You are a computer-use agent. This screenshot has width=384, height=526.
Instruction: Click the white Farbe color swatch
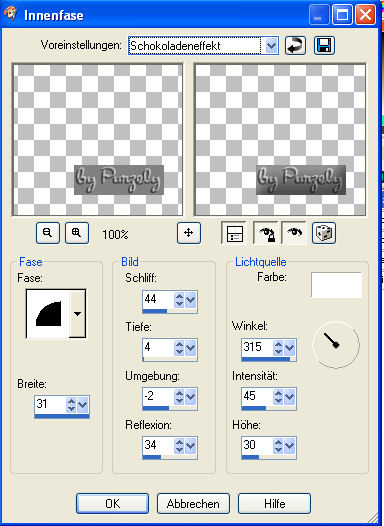click(336, 285)
